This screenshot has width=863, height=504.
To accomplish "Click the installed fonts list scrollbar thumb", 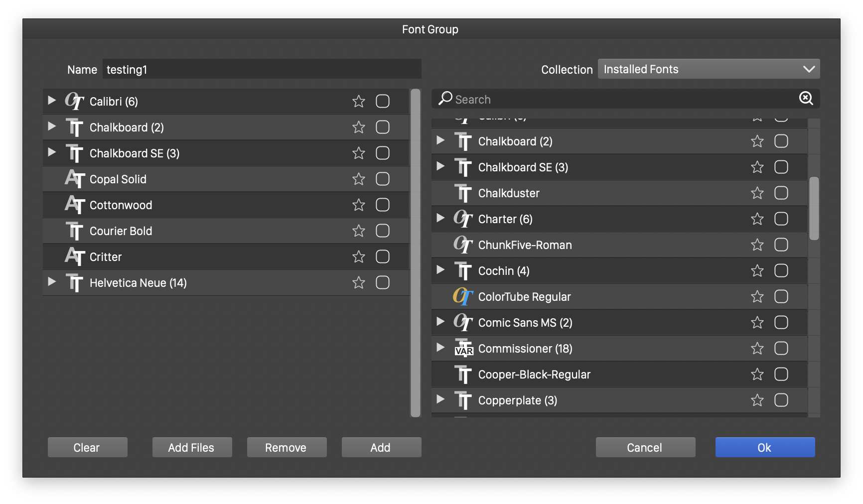I will click(814, 208).
